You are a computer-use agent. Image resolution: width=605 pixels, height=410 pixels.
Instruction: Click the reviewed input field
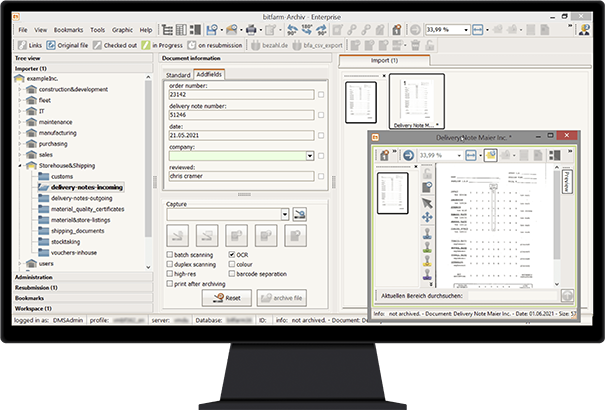(241, 176)
